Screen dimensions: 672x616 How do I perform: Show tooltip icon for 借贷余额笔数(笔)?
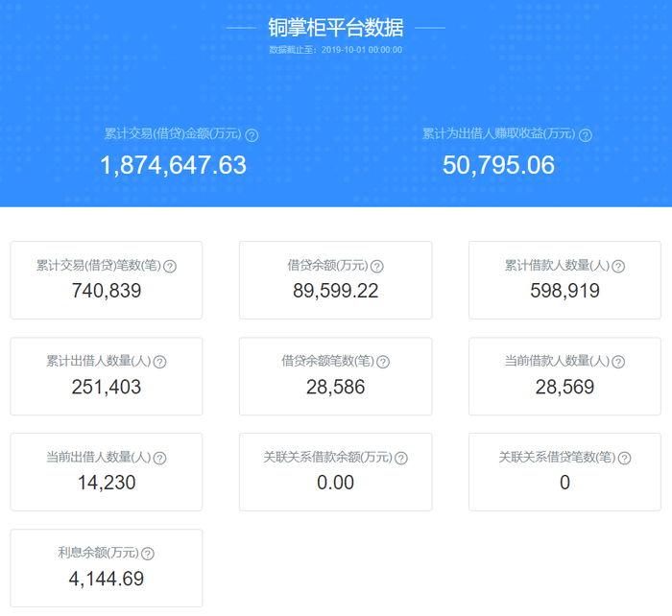(x=383, y=362)
